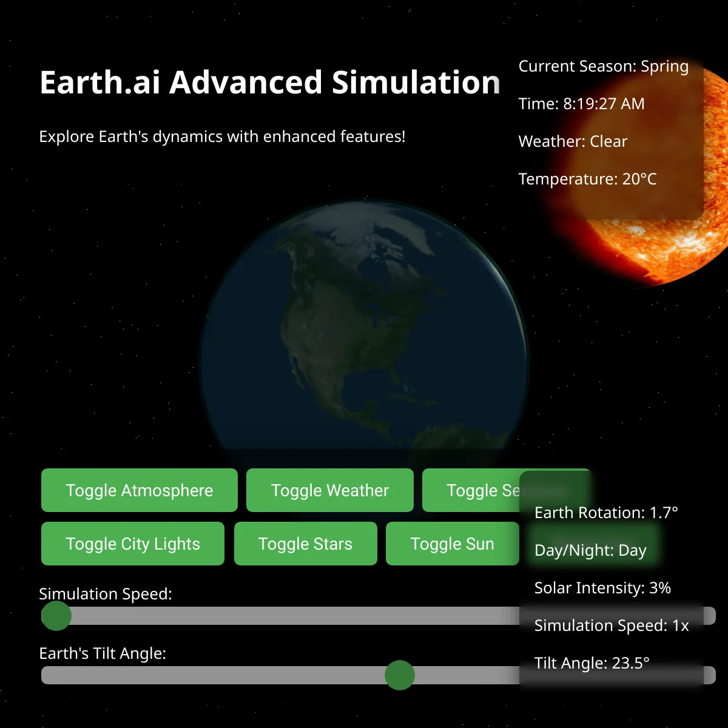Click the Earth Rotation value
728x728 pixels.
[606, 513]
